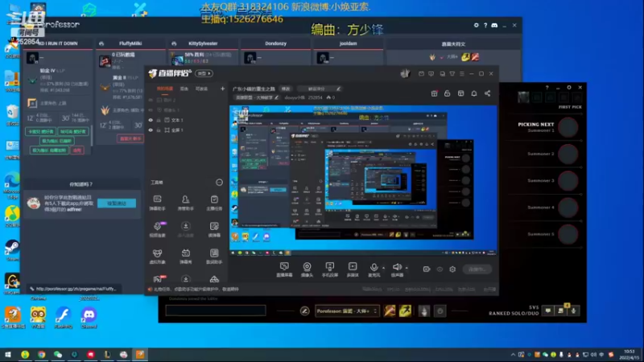The width and height of the screenshot is (644, 362).
Task: Click the 修改 button beside stream title
Action: click(286, 88)
